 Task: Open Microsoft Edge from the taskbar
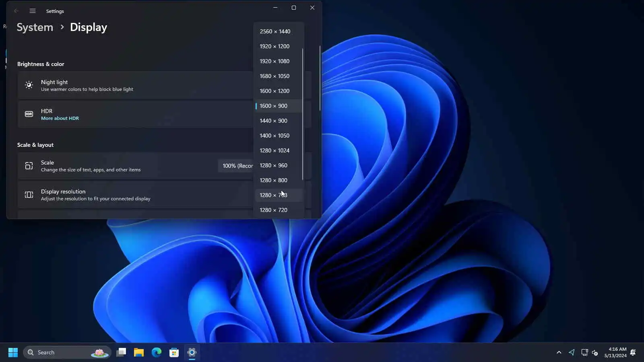tap(157, 352)
